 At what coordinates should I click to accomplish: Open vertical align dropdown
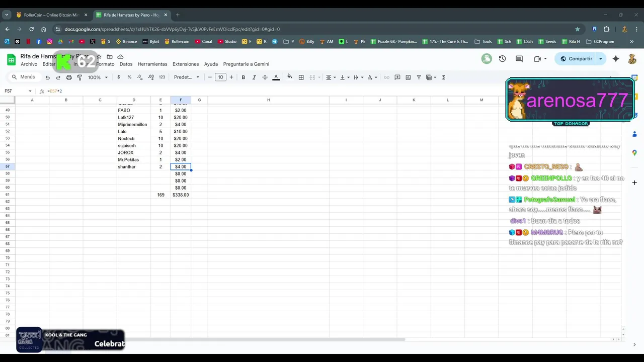344,77
